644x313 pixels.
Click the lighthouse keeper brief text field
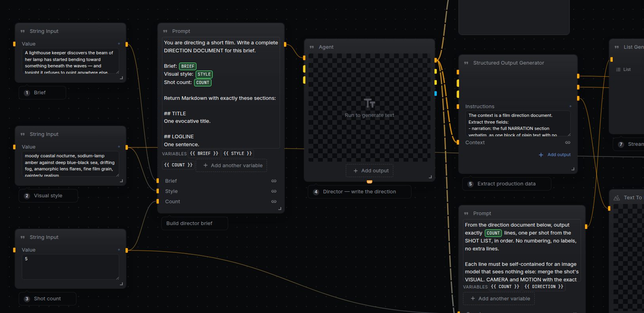[70, 61]
